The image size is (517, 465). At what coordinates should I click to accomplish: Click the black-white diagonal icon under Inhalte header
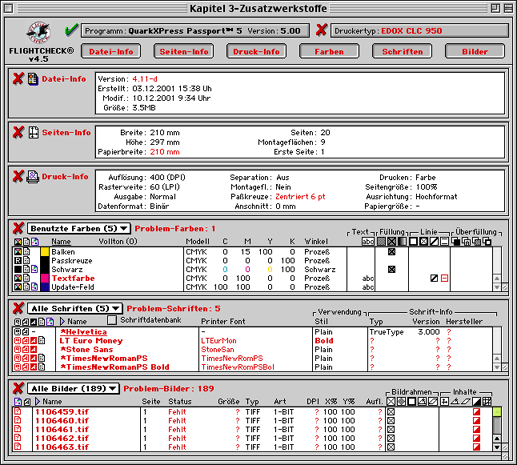[x=476, y=401]
